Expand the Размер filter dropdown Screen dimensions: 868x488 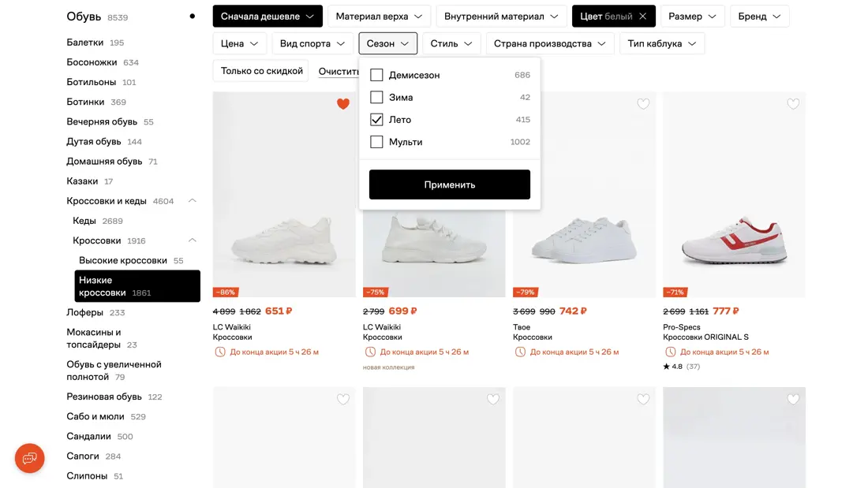pos(693,17)
